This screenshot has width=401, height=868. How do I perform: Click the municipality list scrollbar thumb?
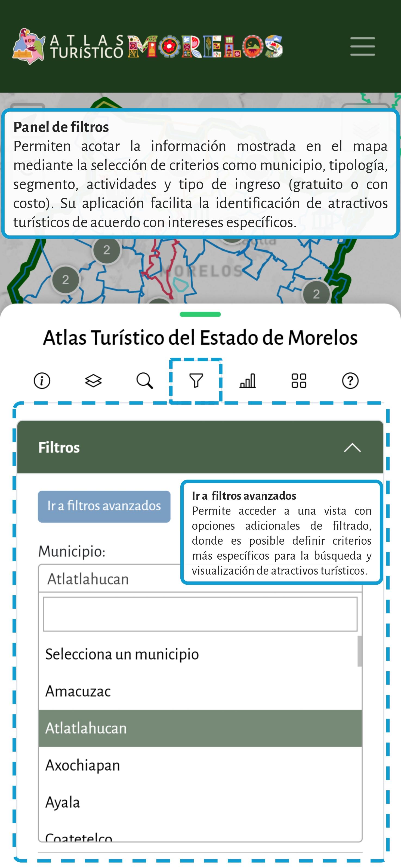tap(360, 651)
